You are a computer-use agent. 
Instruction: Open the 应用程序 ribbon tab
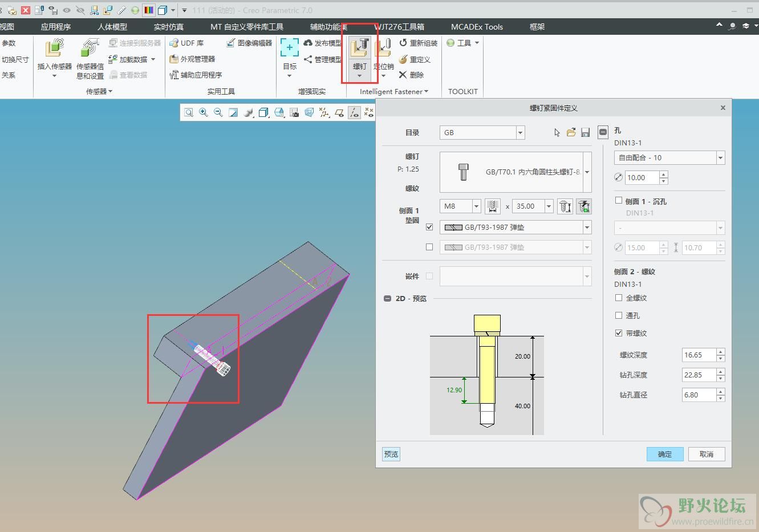click(56, 27)
